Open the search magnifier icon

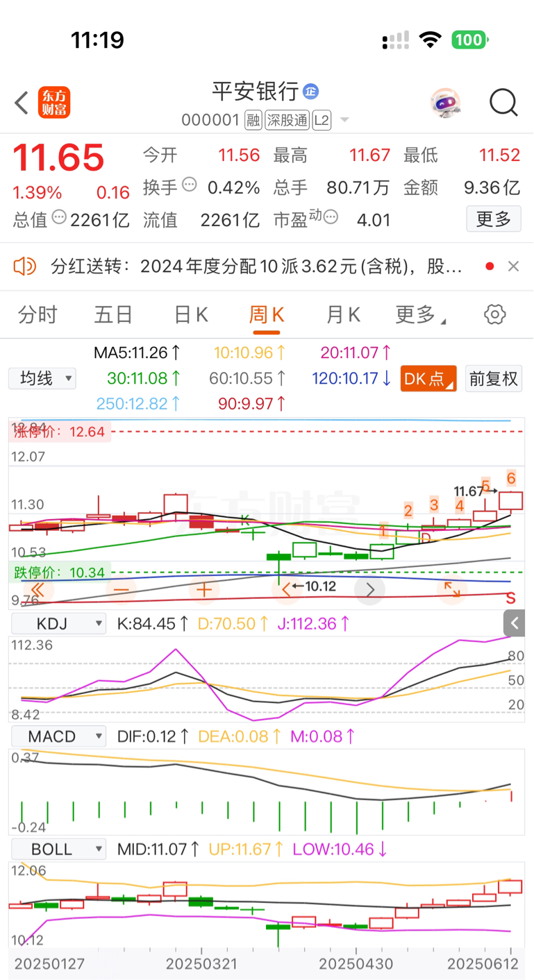click(503, 103)
